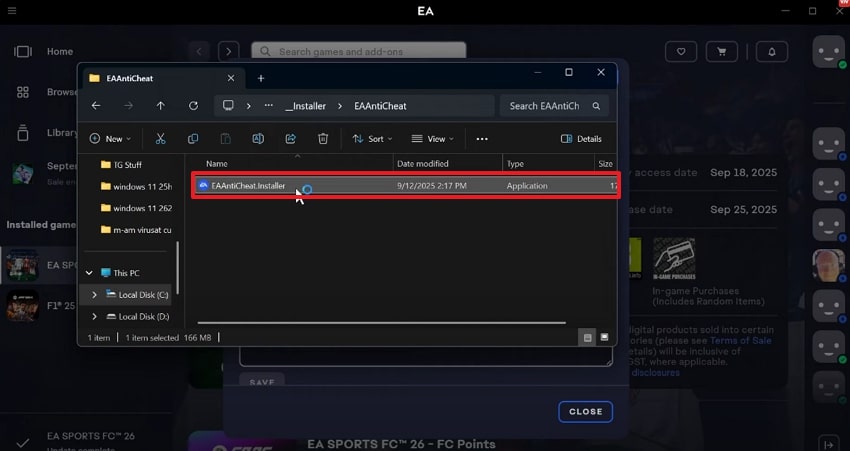Open EA app notifications bell
This screenshot has height=451, width=850.
[x=772, y=52]
